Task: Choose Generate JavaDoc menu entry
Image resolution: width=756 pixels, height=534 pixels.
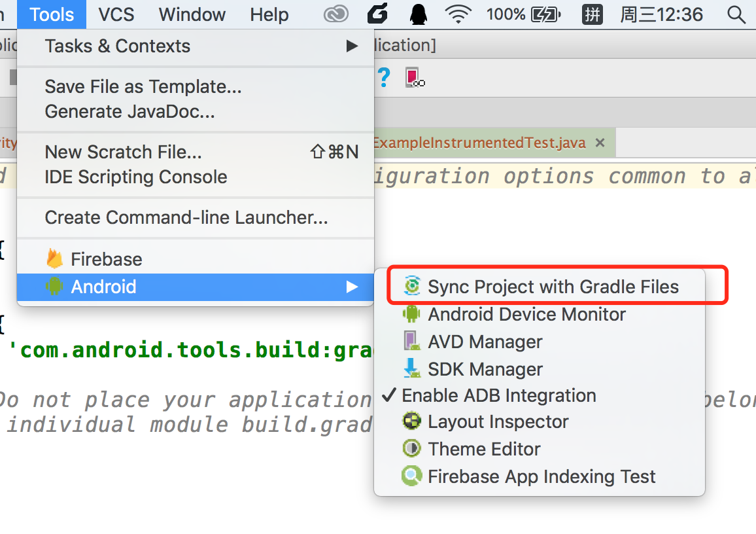Action: click(196, 112)
